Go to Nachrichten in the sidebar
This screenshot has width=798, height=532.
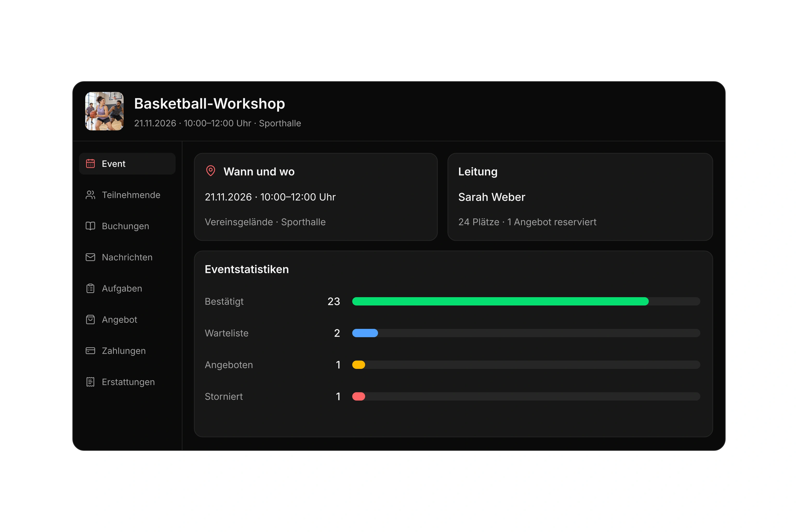pos(127,257)
